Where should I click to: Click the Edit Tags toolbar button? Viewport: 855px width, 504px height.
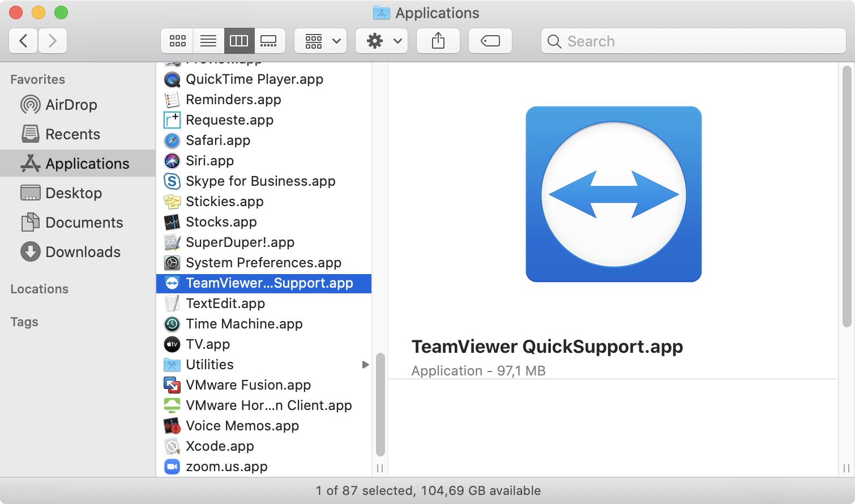click(x=490, y=41)
